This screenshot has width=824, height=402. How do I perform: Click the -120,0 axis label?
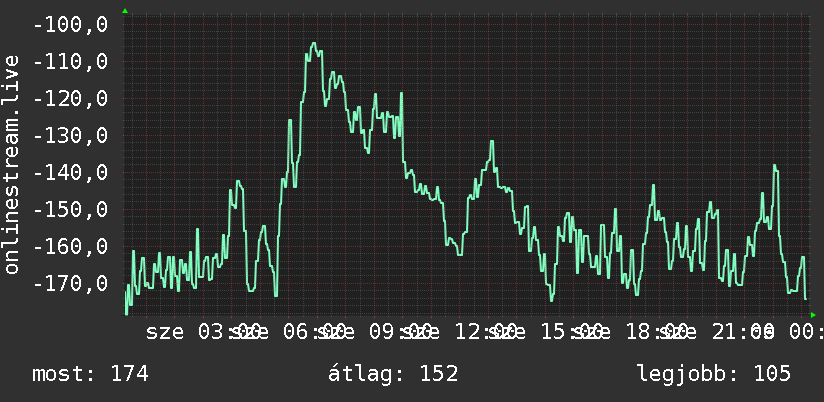pyautogui.click(x=70, y=99)
